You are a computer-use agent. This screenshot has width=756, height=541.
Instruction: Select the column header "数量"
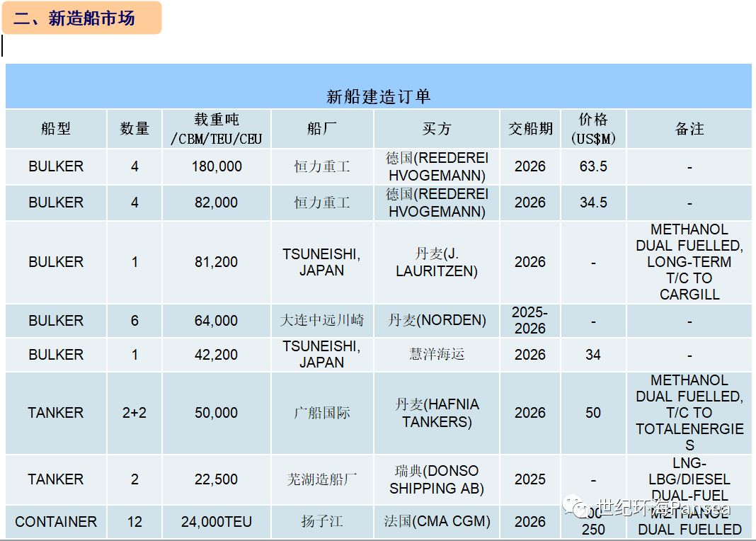point(134,129)
